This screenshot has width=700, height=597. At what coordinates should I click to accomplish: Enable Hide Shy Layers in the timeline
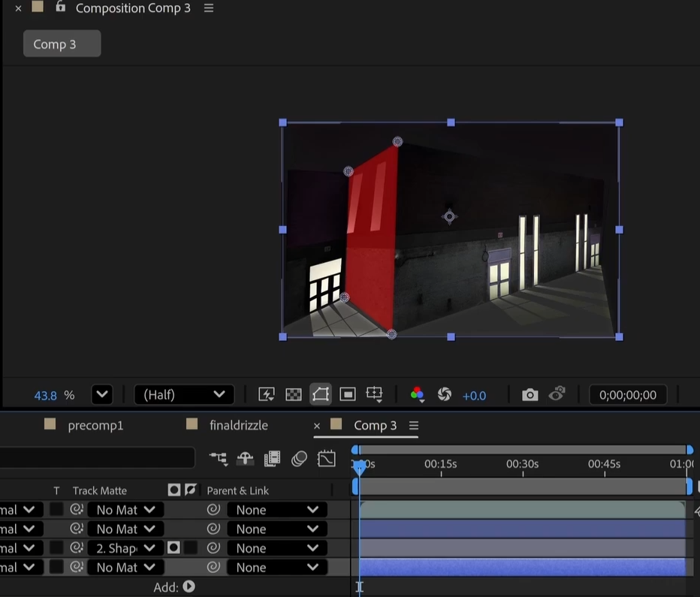pyautogui.click(x=245, y=458)
